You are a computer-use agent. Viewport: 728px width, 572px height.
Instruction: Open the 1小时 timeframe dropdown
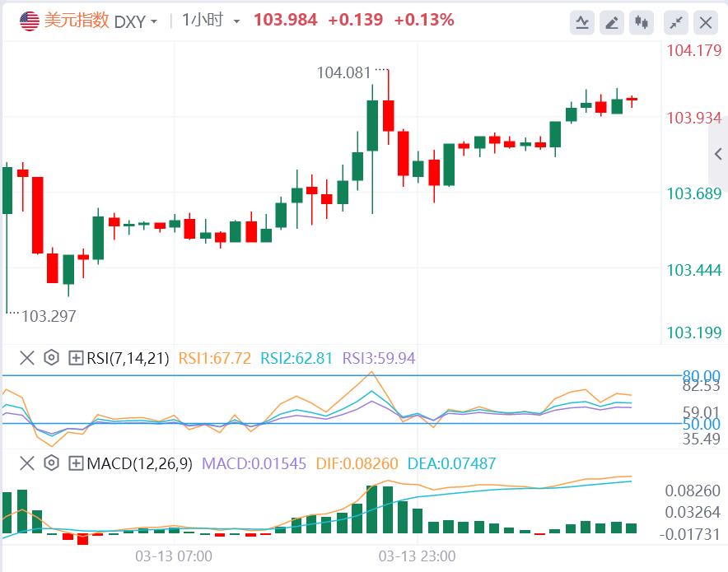pos(211,21)
